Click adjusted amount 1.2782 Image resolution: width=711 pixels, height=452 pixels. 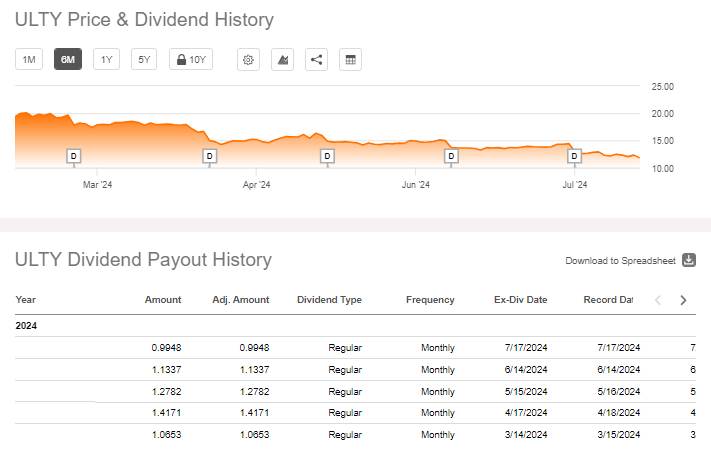(254, 391)
